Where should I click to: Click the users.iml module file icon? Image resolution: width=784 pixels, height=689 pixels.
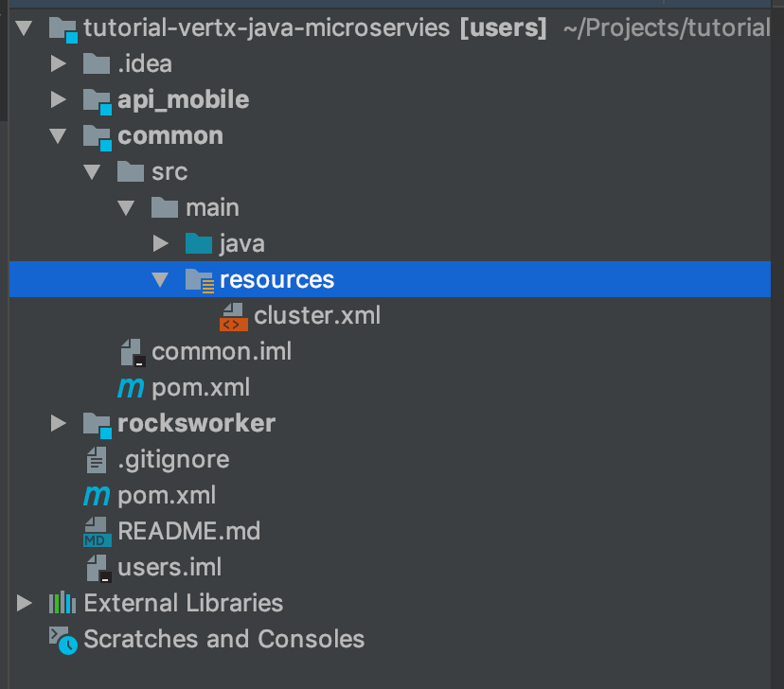[x=96, y=567]
